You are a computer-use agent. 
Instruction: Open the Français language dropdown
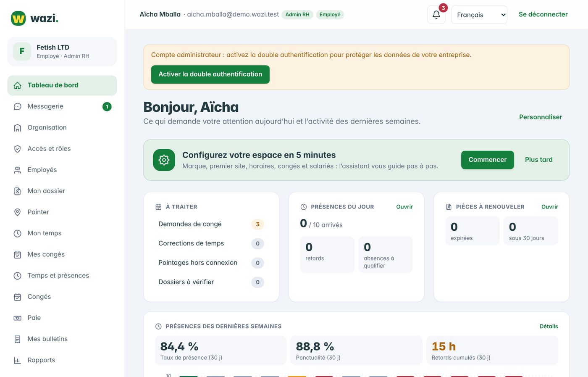tap(479, 15)
